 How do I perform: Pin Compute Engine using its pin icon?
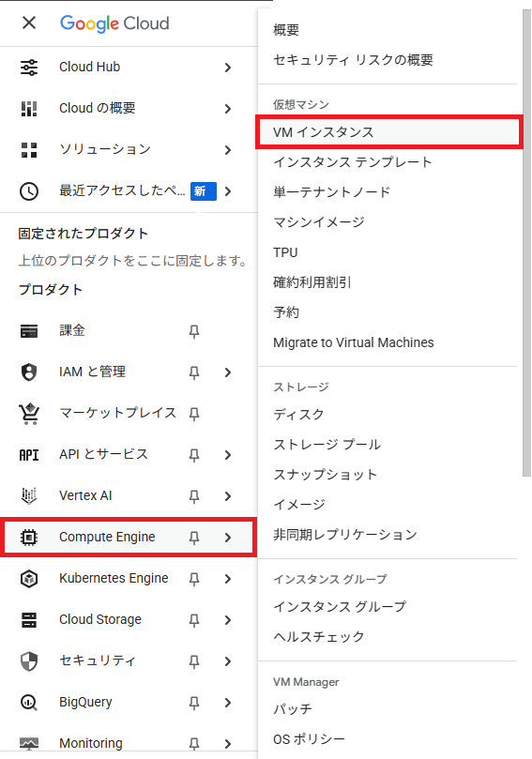pos(194,538)
